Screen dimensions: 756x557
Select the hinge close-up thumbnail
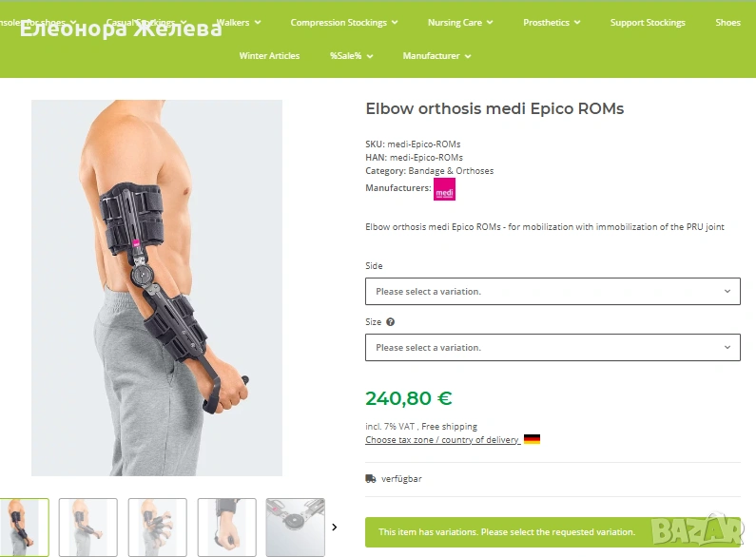click(295, 528)
